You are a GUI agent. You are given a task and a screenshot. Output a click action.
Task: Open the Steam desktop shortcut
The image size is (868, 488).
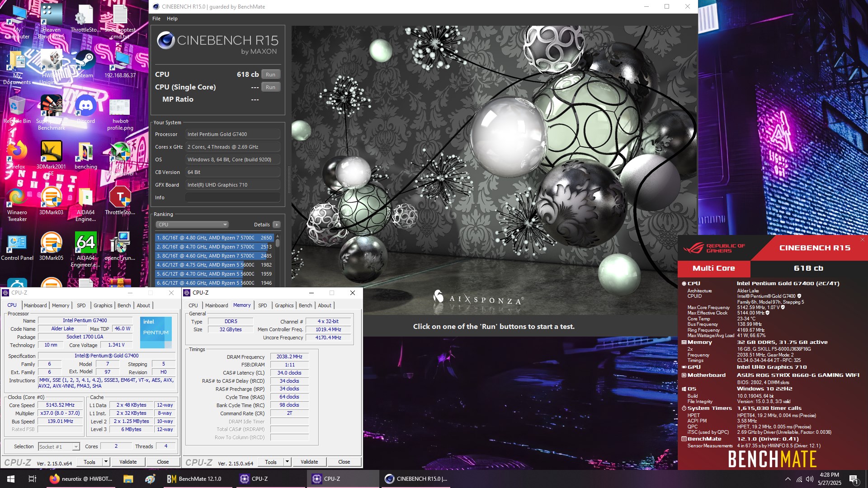tap(85, 64)
